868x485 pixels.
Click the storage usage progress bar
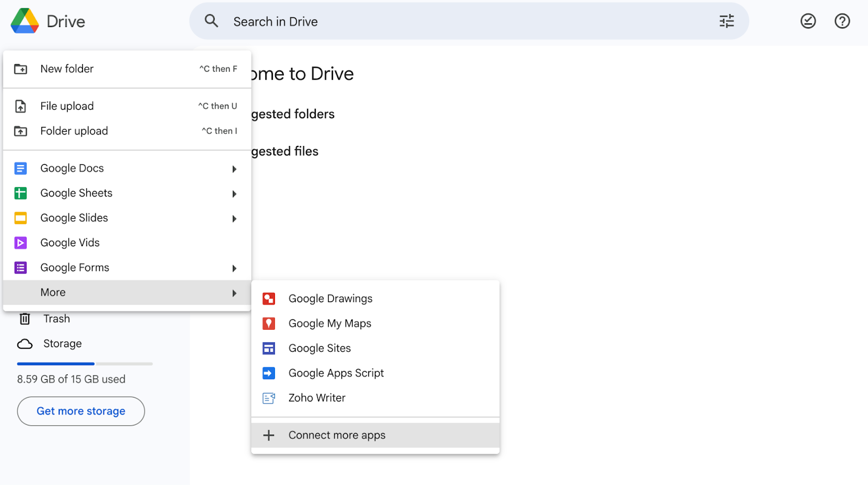(85, 364)
